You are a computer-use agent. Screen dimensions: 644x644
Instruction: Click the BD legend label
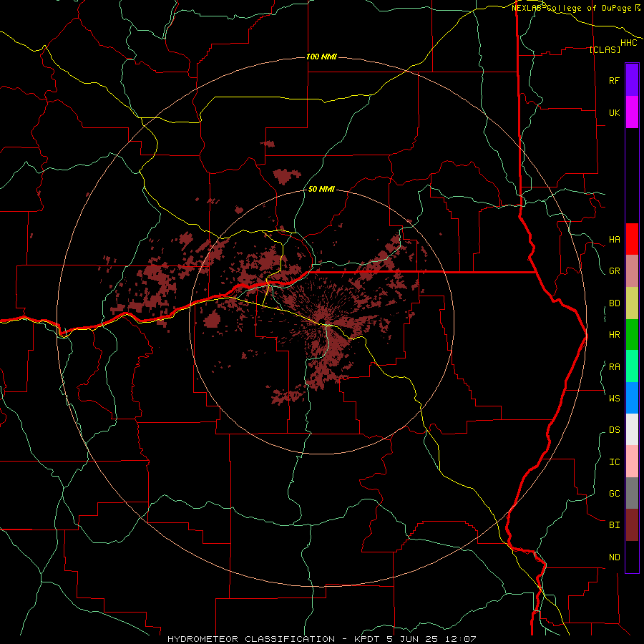pos(614,303)
